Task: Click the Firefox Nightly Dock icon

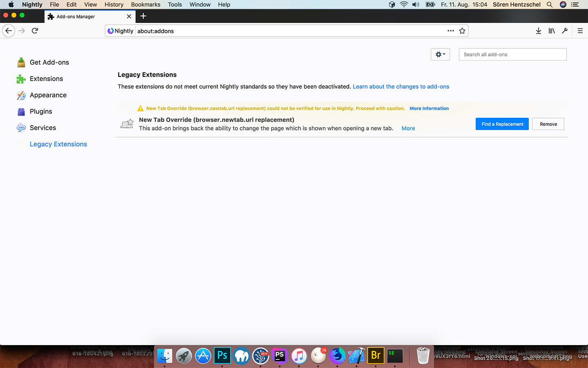Action: (x=337, y=356)
